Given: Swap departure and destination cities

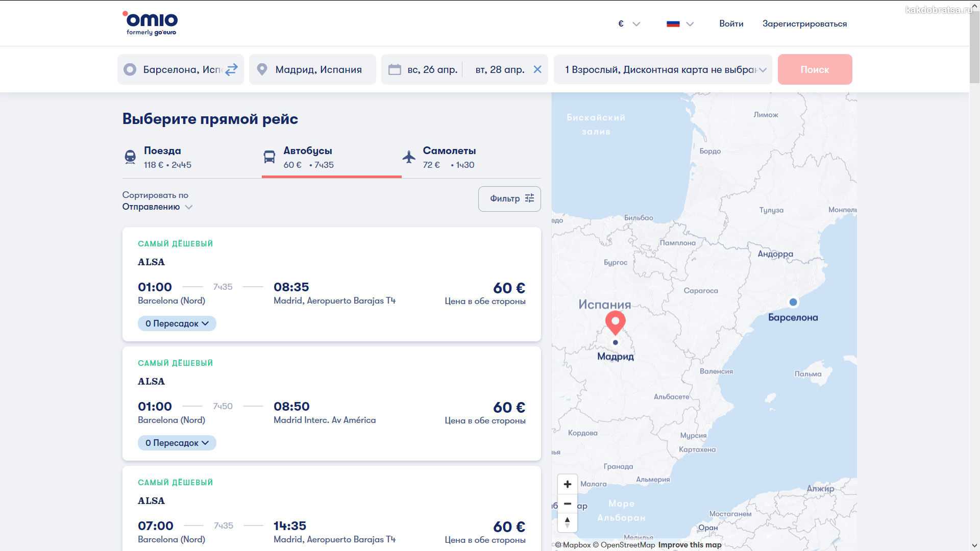Looking at the screenshot, I should coord(232,69).
